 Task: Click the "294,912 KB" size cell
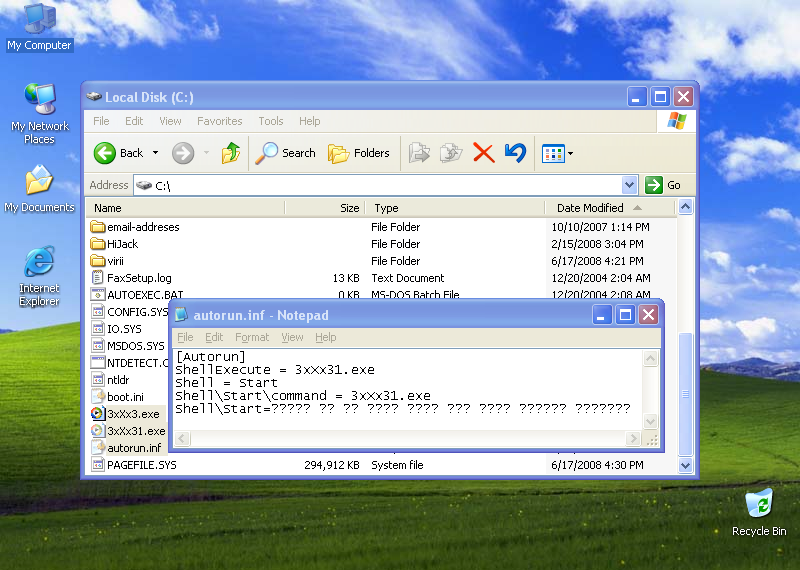(332, 465)
